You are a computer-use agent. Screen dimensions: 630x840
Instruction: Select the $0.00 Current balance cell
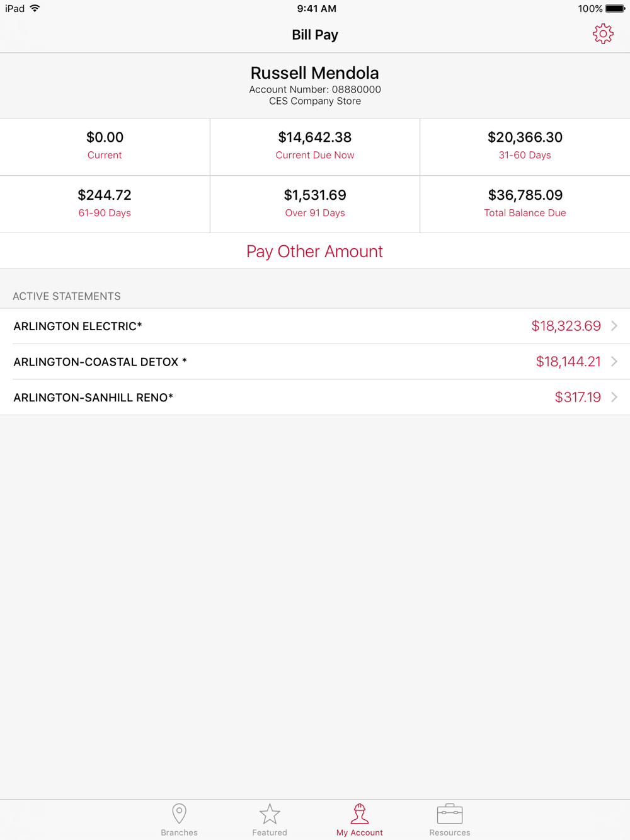105,146
